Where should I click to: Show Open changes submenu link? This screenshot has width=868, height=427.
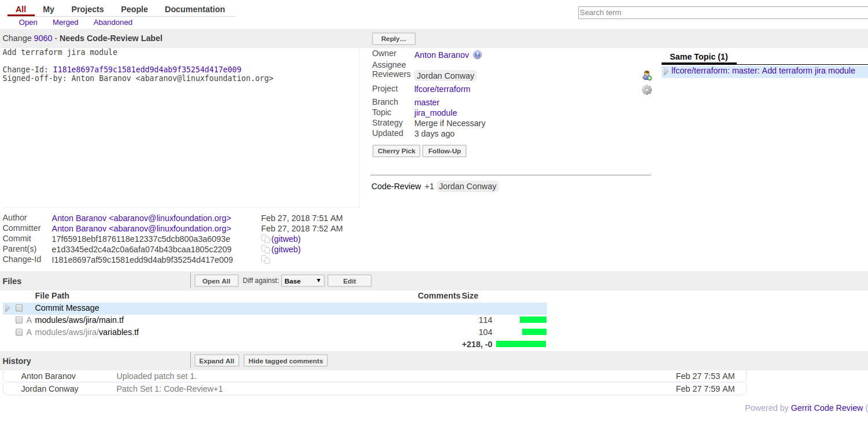(28, 23)
